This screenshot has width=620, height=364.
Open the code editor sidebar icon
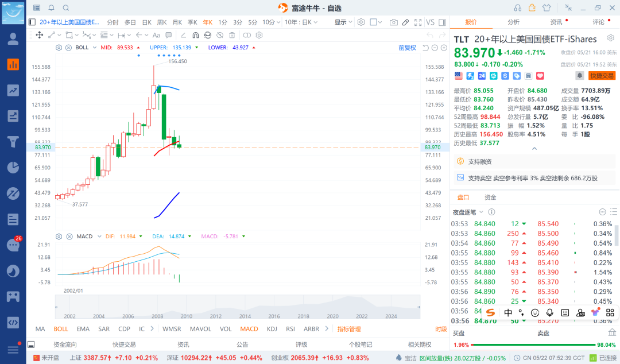tap(13, 323)
